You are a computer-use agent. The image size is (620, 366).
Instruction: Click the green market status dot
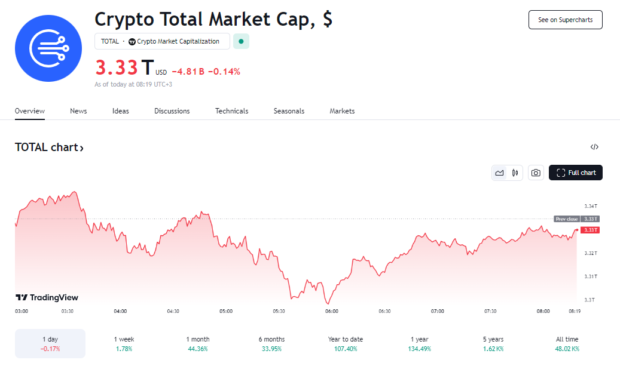point(241,42)
